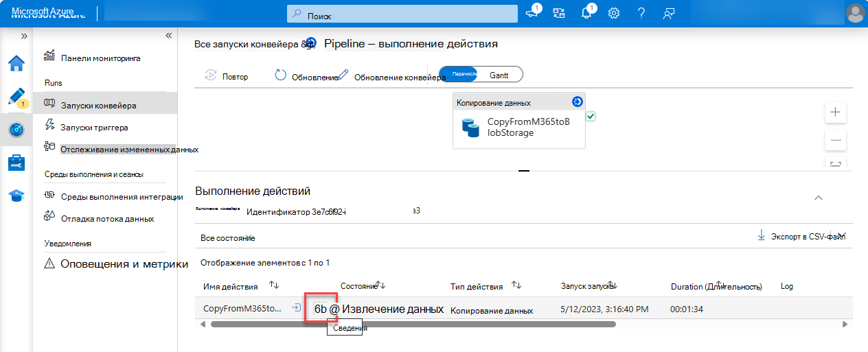
Task: Open feedback icon in top bar
Action: click(669, 13)
